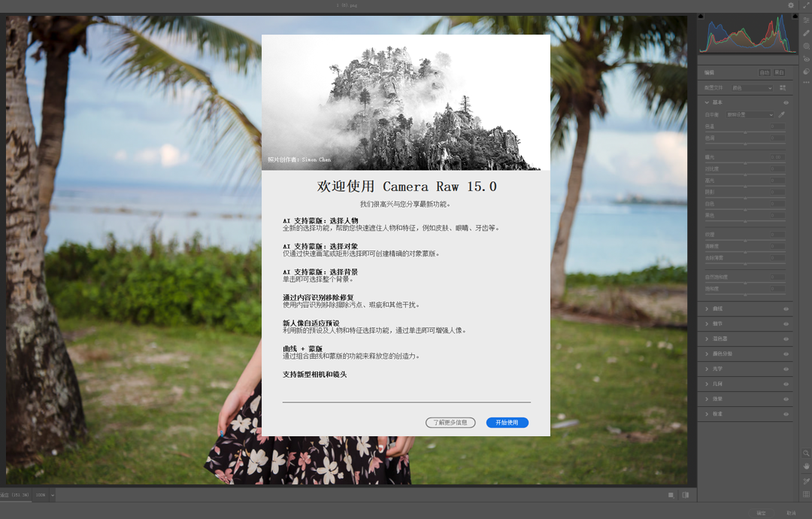Open the 配置文件 profile dropdown

click(753, 88)
